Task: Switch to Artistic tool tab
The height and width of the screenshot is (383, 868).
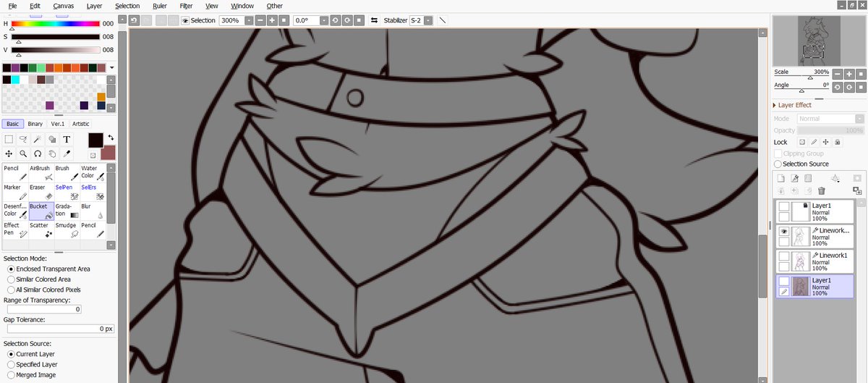Action: point(81,124)
